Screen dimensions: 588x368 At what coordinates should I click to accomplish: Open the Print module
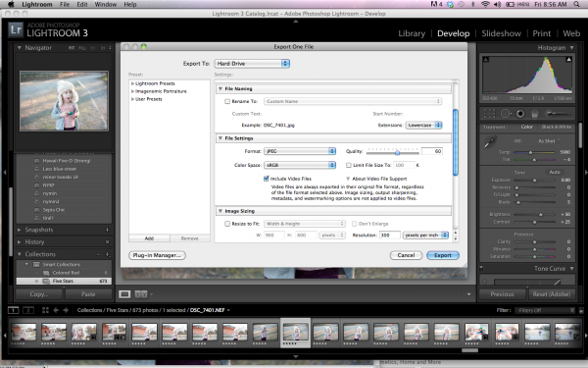[x=542, y=33]
